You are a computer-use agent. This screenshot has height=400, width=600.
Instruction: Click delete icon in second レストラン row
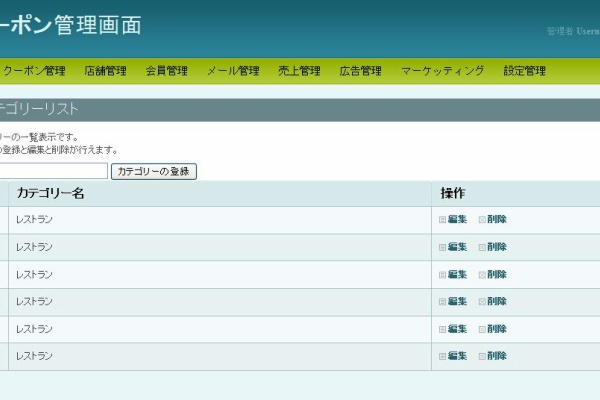point(482,247)
